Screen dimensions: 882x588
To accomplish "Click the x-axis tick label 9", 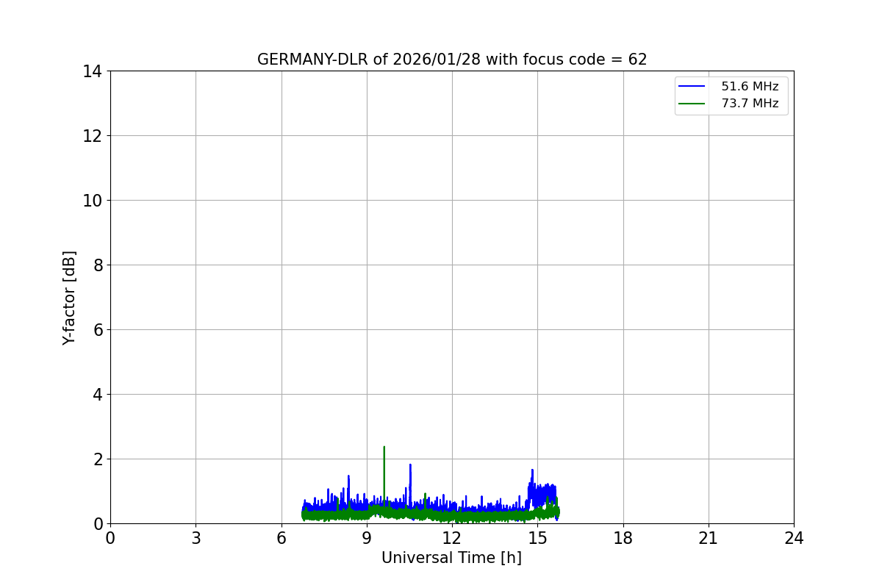I will point(367,538).
